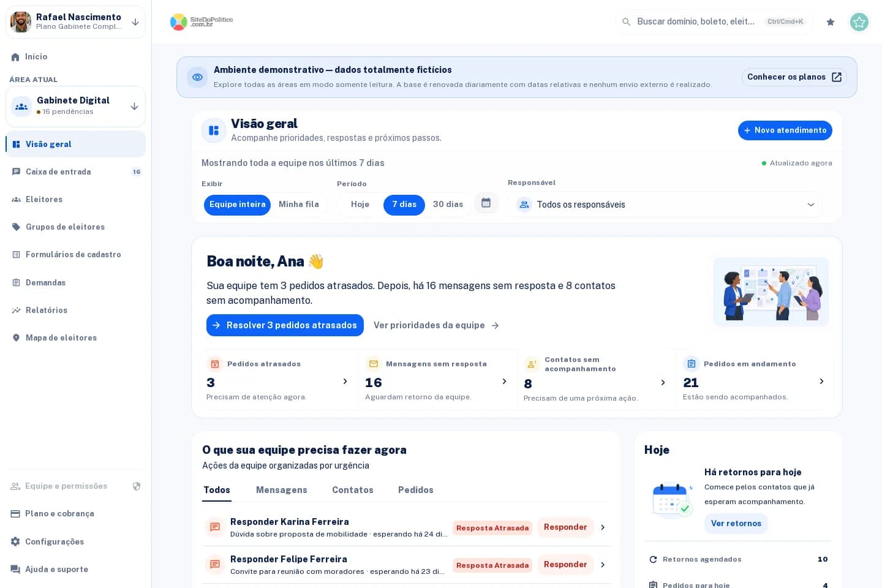Set period to 30 dias

448,205
